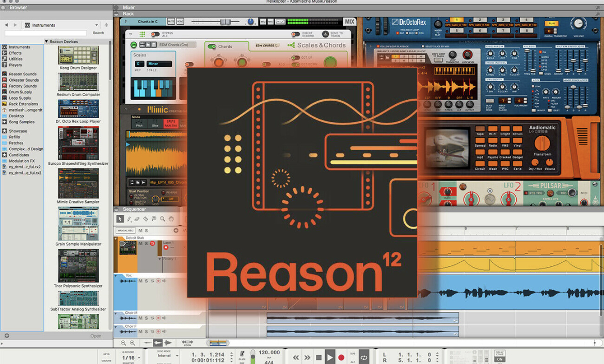Click the blue pan knob on Chunks in C
The image size is (604, 364).
251,22
